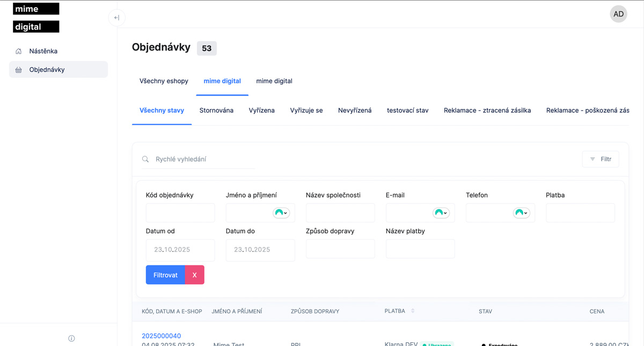Viewport: 644px width, 346px height.
Task: Open the Vyřizuje se status tab
Action: point(306,110)
